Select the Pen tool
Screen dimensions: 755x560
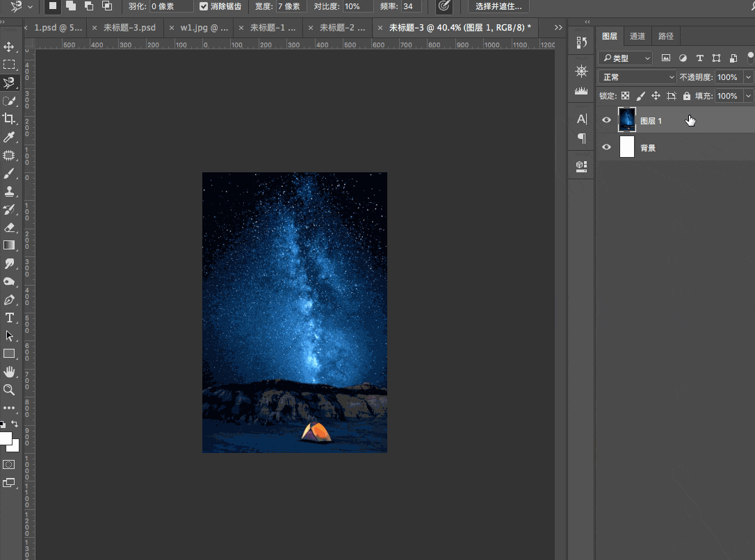(8, 299)
